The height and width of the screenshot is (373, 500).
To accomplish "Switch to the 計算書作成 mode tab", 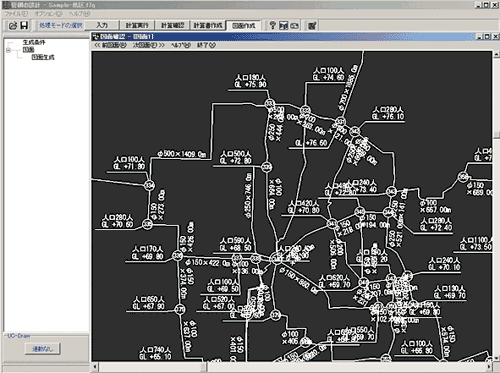I will tap(208, 25).
